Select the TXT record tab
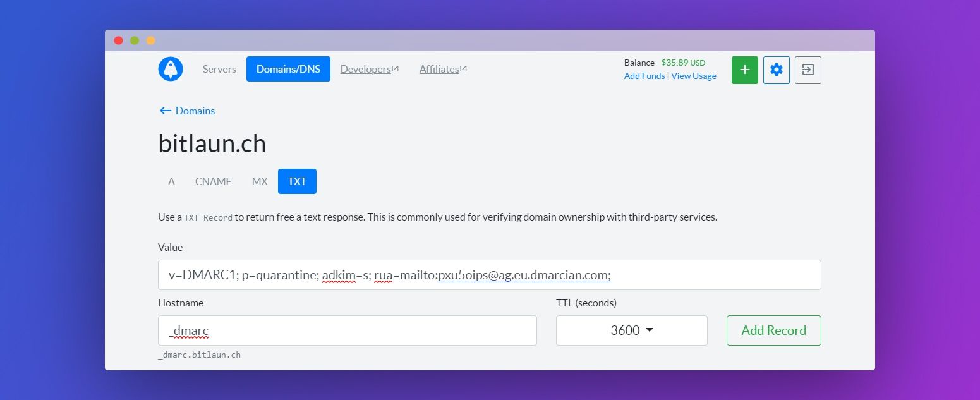The height and width of the screenshot is (400, 980). point(297,181)
